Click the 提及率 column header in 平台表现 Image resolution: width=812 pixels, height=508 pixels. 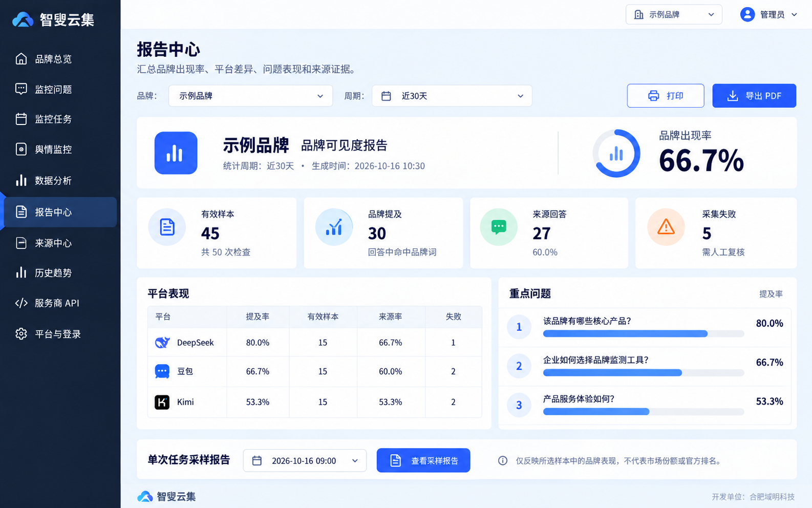pyautogui.click(x=258, y=316)
